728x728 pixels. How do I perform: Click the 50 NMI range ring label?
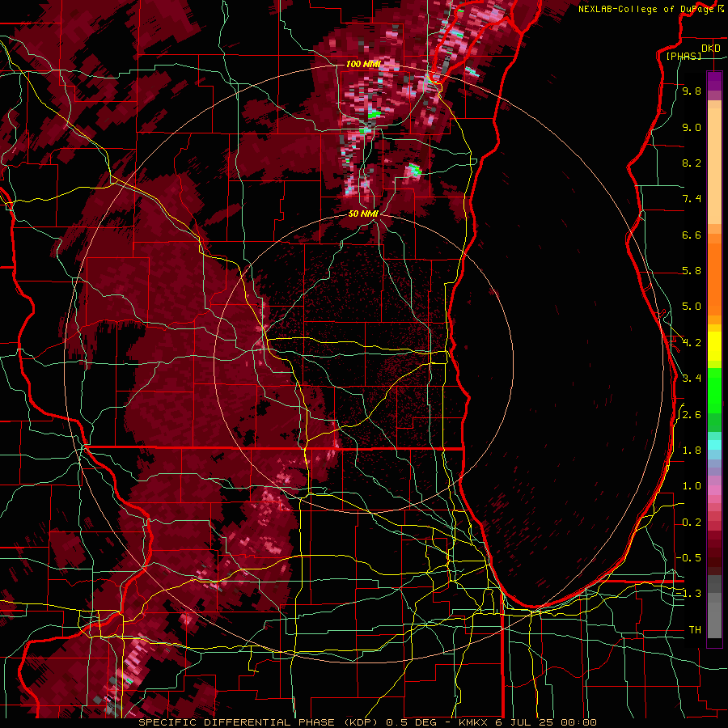click(x=363, y=214)
